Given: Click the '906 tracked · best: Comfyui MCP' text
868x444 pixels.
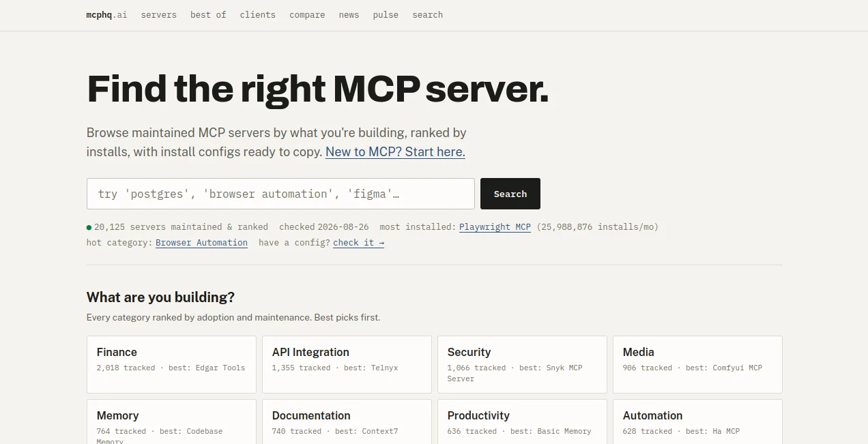Looking at the screenshot, I should pyautogui.click(x=693, y=368).
